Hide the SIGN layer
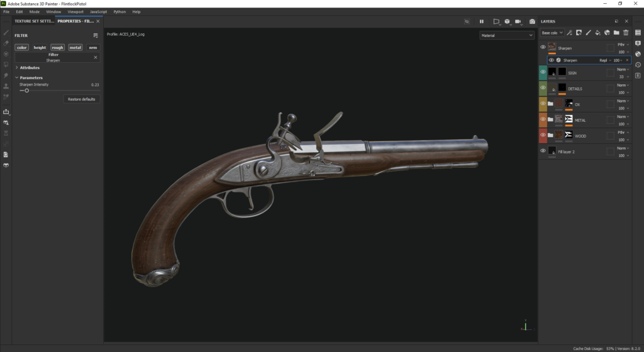The width and height of the screenshot is (644, 352). pyautogui.click(x=543, y=72)
